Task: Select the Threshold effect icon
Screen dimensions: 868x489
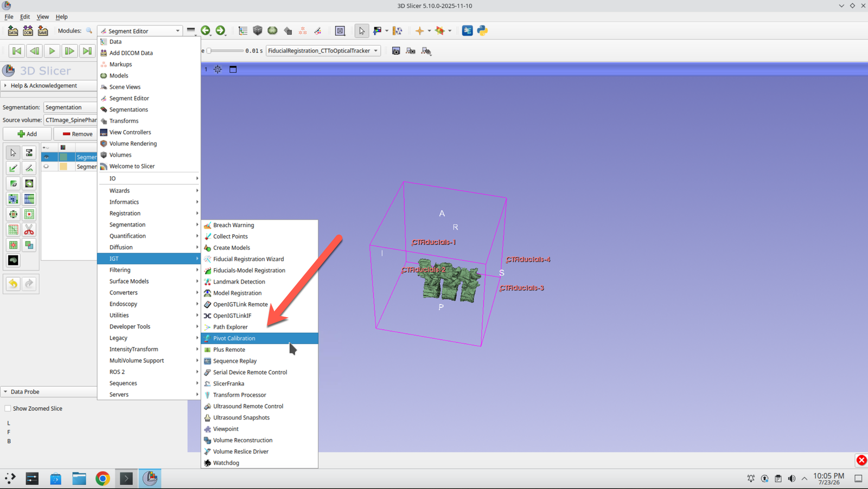Action: 29,153
